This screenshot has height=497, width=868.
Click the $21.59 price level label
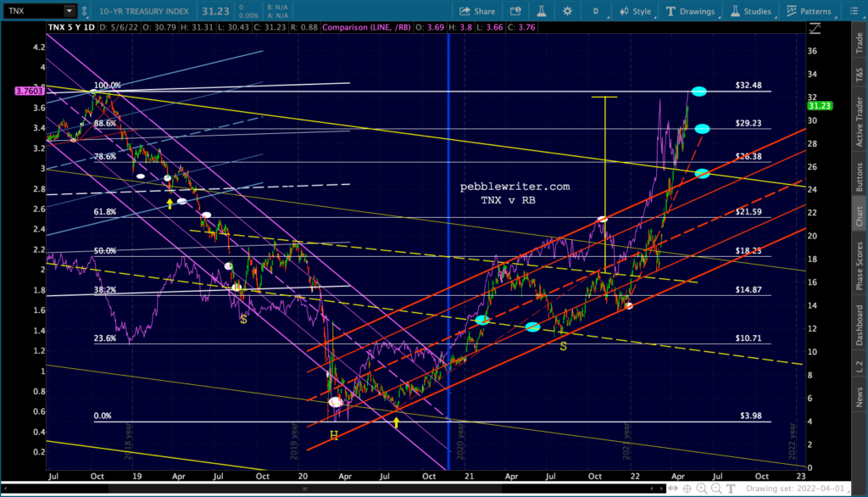click(748, 212)
